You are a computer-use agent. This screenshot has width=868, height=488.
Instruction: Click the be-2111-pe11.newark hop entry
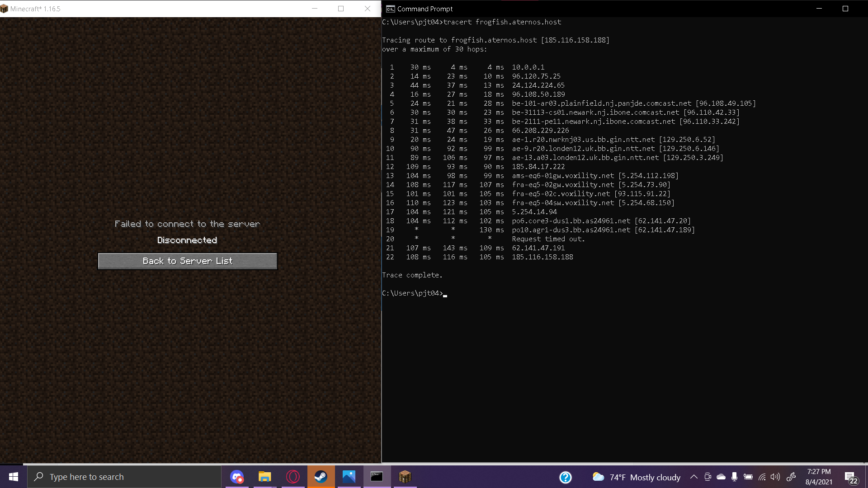point(626,121)
